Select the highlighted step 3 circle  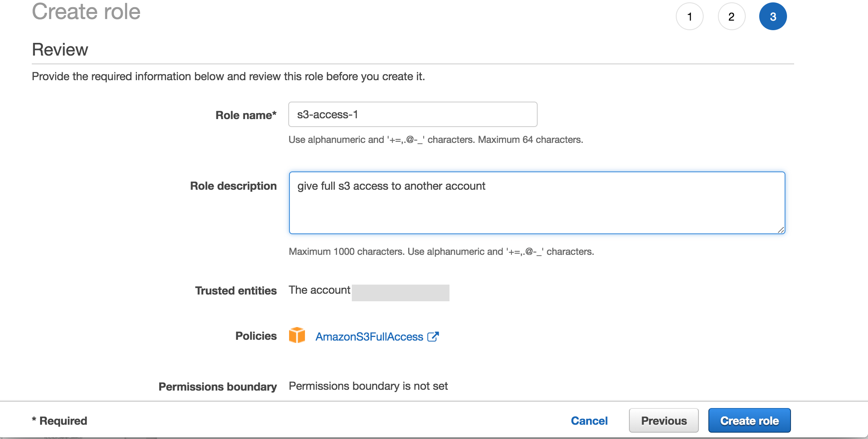pyautogui.click(x=773, y=17)
